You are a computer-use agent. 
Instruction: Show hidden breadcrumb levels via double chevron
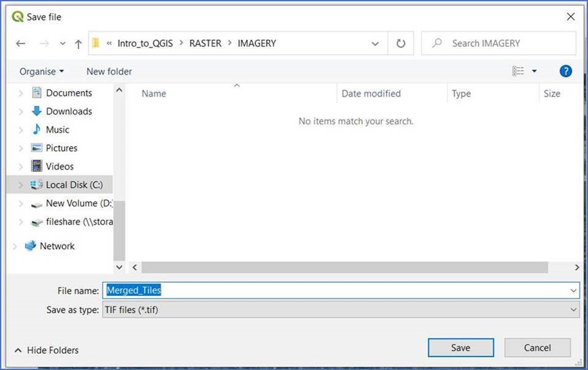click(x=109, y=43)
